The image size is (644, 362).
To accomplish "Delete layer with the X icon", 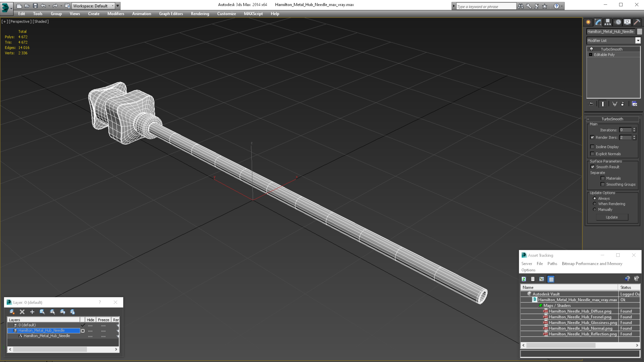I will click(22, 311).
